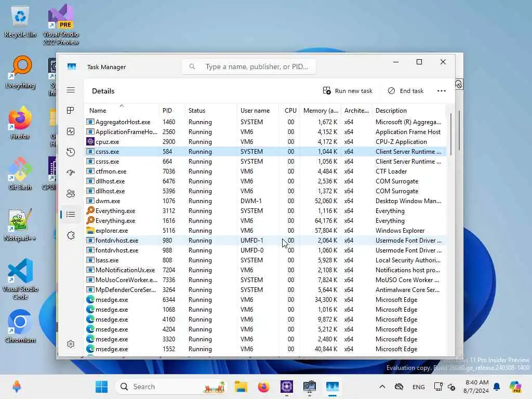Select Details page icon in sidebar

[71, 215]
